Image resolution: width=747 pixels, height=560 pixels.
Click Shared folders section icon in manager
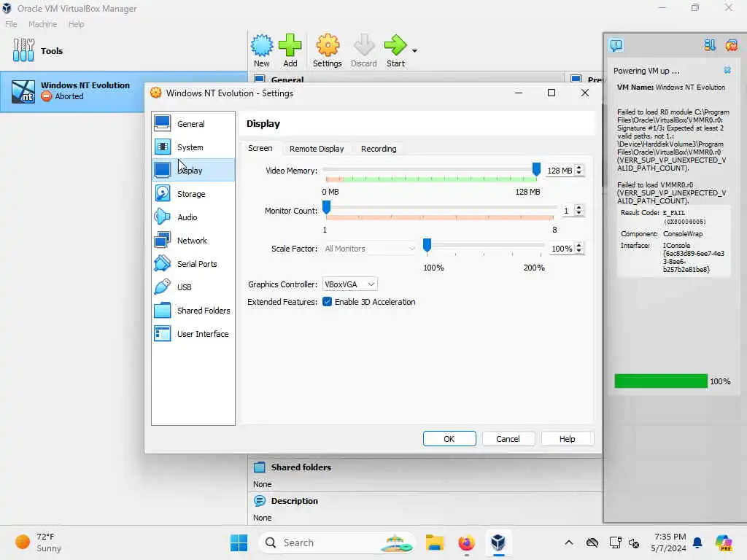pos(259,467)
